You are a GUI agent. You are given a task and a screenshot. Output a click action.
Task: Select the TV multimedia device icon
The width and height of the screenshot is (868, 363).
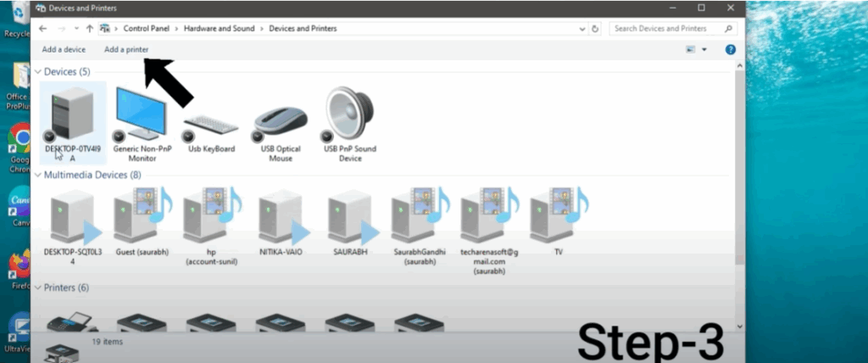click(558, 218)
